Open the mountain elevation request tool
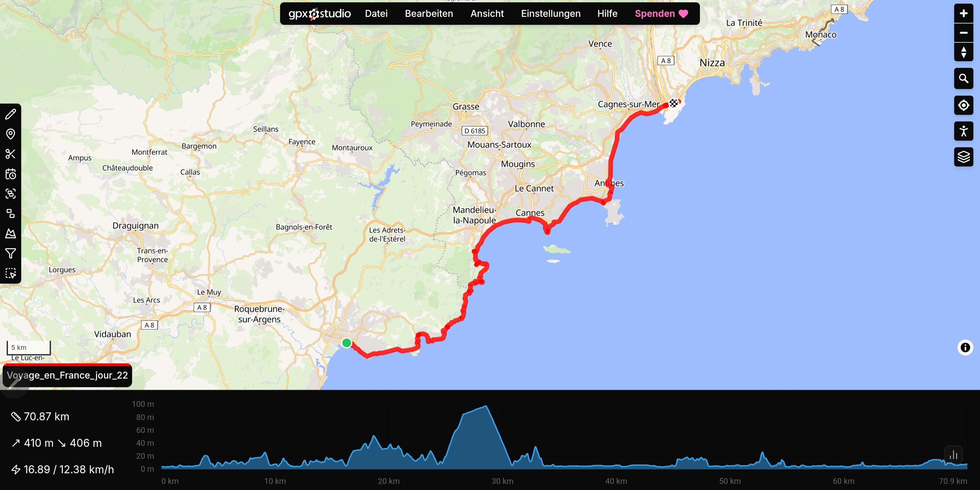980x490 pixels. tap(11, 233)
